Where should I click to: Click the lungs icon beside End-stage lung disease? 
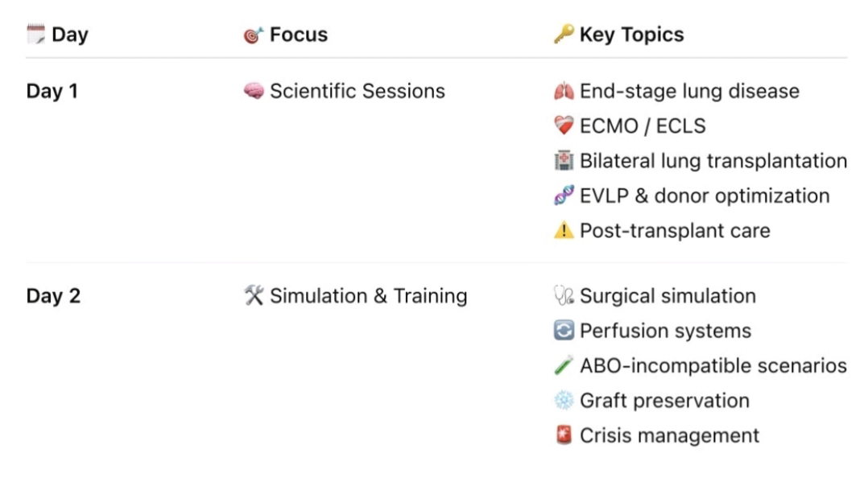tap(564, 91)
